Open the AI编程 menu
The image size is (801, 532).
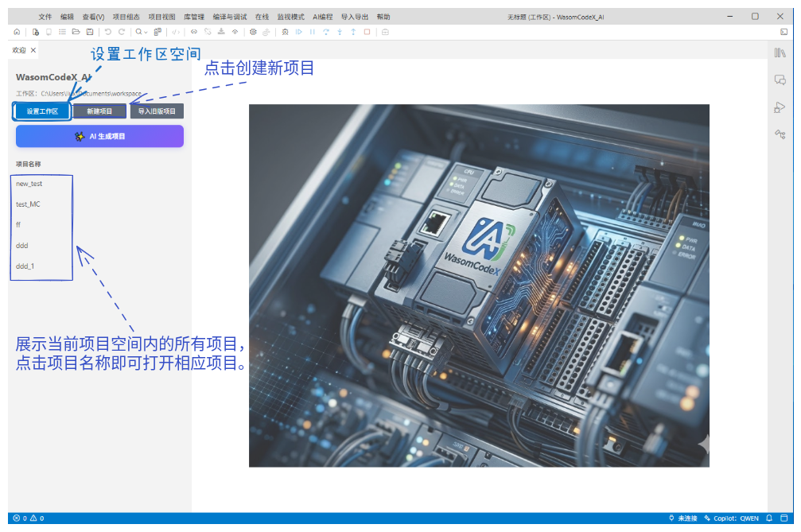323,17
